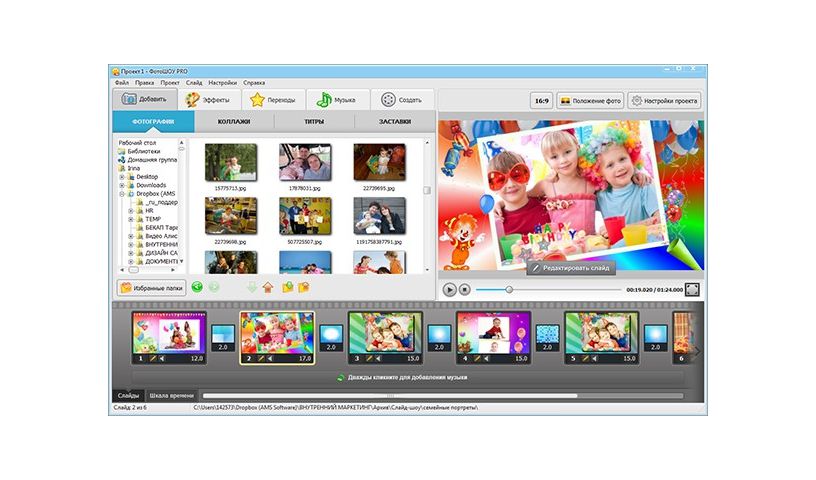Switch to the ТИТРЫ tab
The width and height of the screenshot is (816, 480).
314,121
